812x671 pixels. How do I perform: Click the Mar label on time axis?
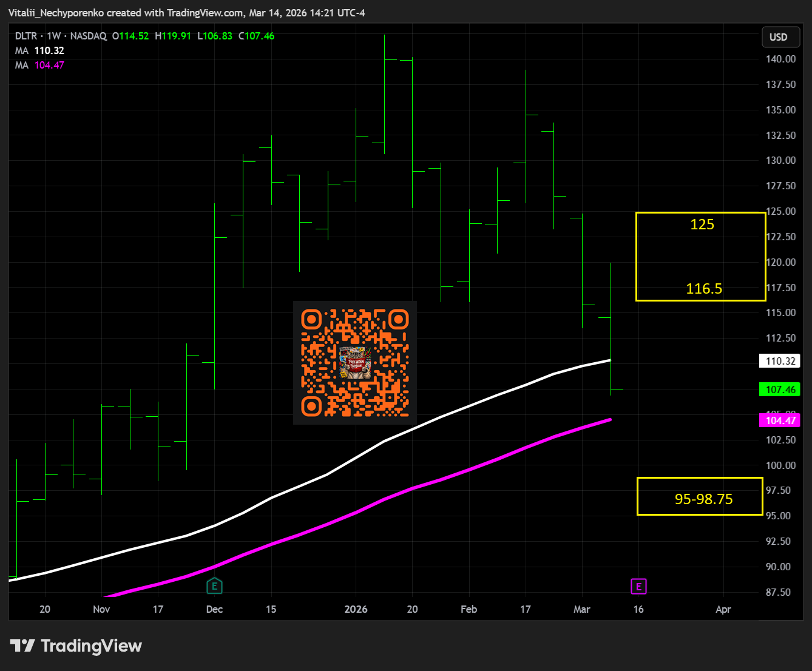pos(582,609)
